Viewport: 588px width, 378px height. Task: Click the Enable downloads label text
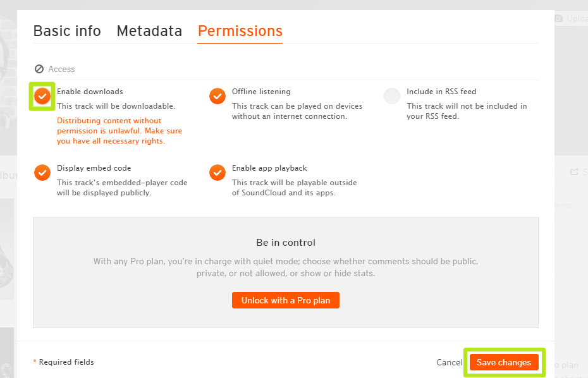click(90, 91)
